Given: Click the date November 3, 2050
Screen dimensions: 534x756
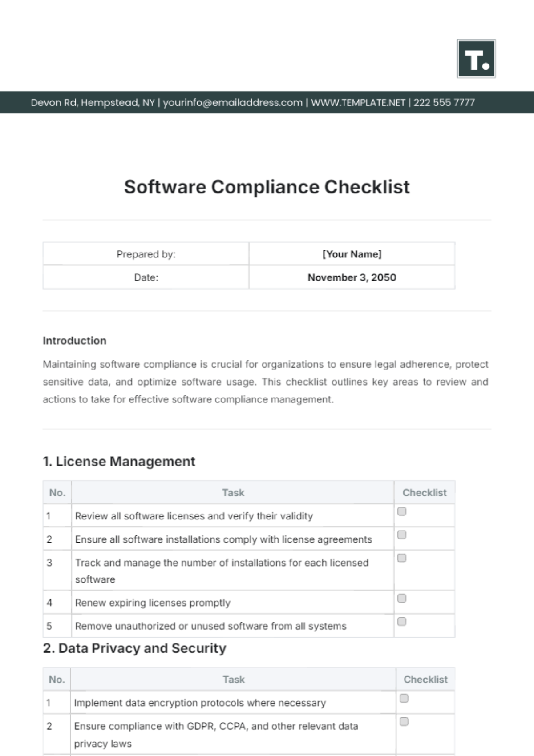Looking at the screenshot, I should coord(352,277).
